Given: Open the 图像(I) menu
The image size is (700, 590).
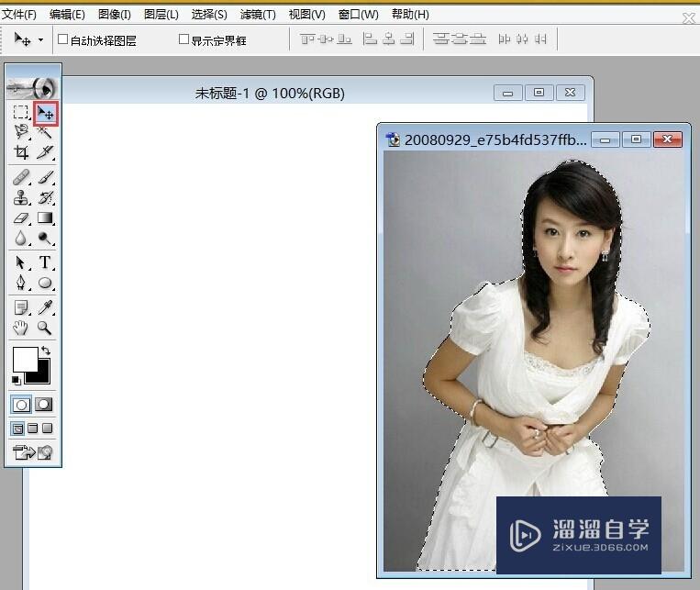Looking at the screenshot, I should click(115, 15).
